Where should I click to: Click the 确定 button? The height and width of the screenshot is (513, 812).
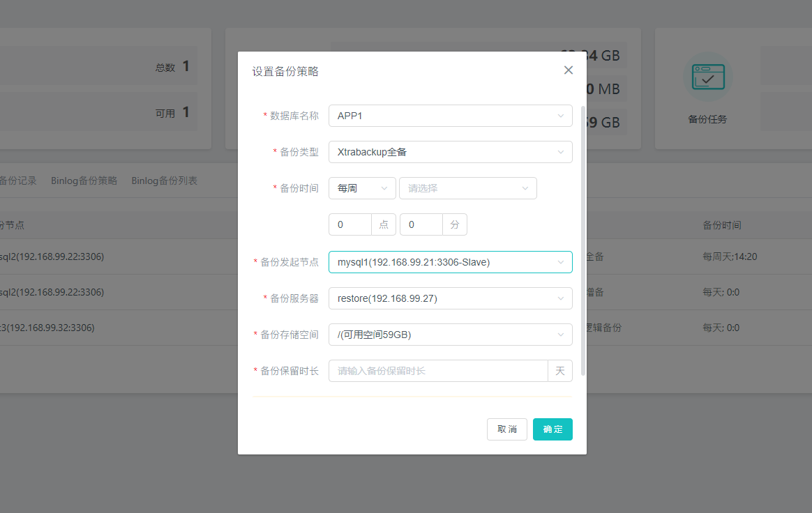552,429
